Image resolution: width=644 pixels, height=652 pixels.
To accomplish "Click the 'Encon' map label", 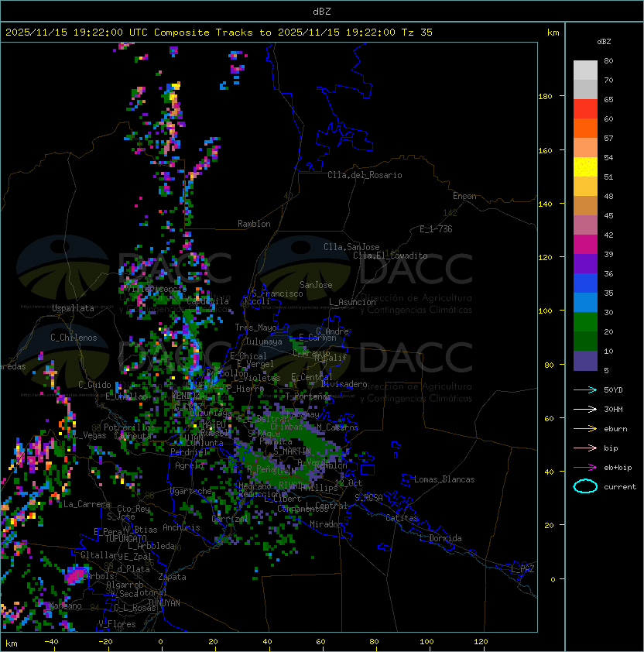I will (x=464, y=196).
